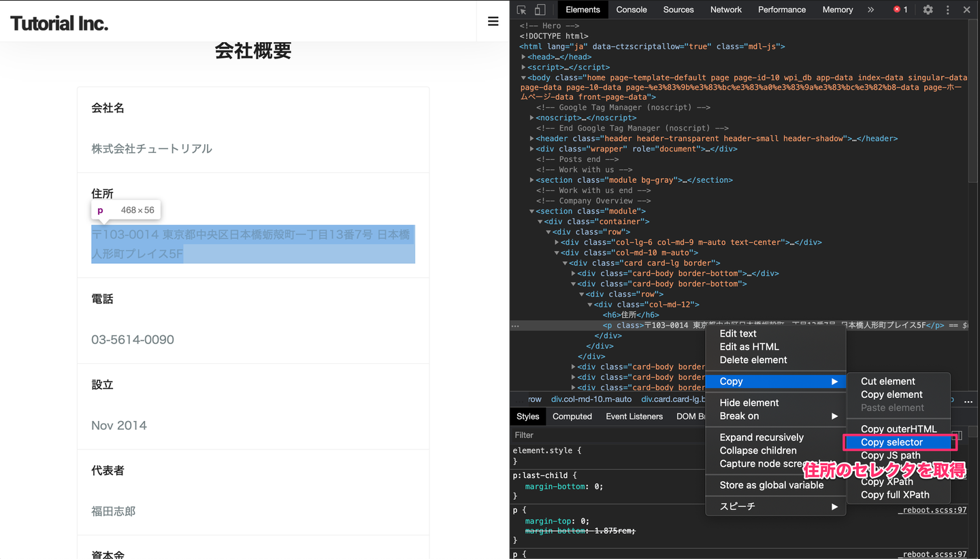Image resolution: width=980 pixels, height=559 pixels.
Task: Click the red error count indicator
Action: (900, 10)
